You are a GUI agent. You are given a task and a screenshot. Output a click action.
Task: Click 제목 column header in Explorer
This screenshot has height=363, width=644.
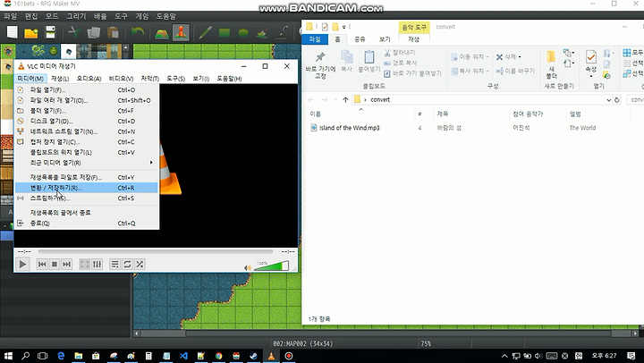point(443,114)
